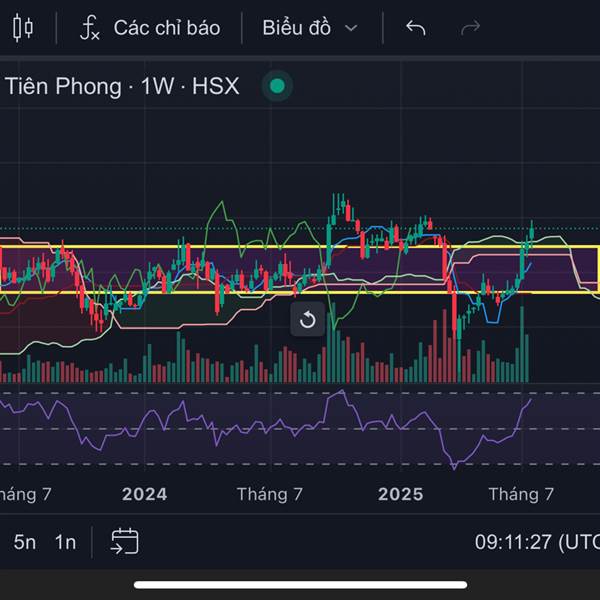
Task: Open the candlestick chart style selector
Action: [23, 28]
